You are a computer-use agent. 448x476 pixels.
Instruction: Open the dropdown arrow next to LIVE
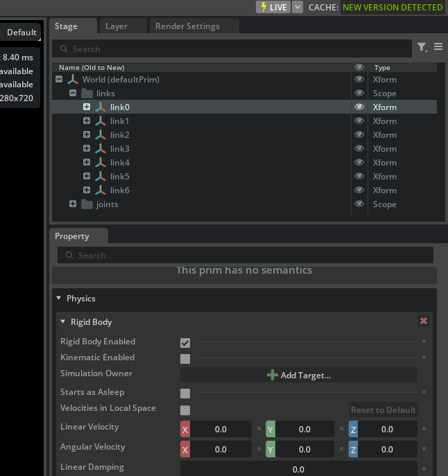tap(298, 7)
